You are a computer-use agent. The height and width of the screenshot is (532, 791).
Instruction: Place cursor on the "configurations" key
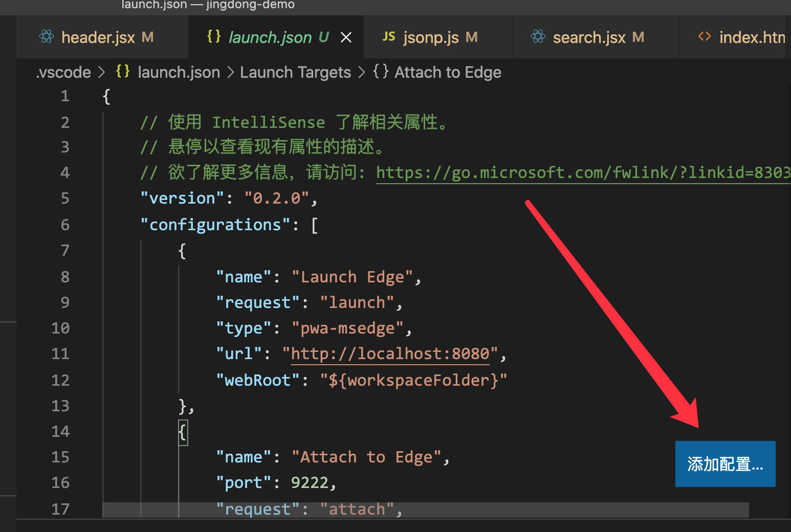[215, 225]
